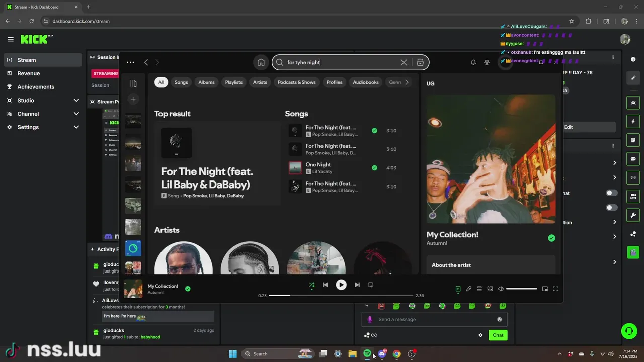Click the Kick logo
The width and height of the screenshot is (644, 362).
[x=37, y=39]
